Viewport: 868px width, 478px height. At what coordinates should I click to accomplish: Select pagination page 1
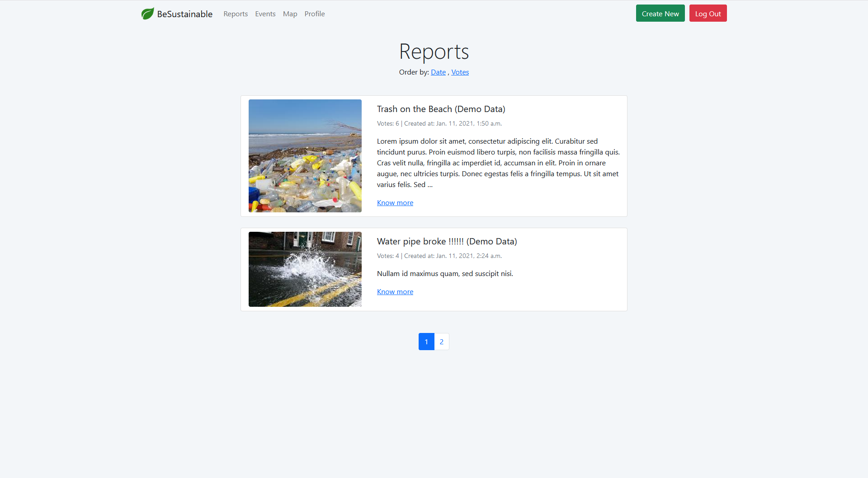pos(426,342)
